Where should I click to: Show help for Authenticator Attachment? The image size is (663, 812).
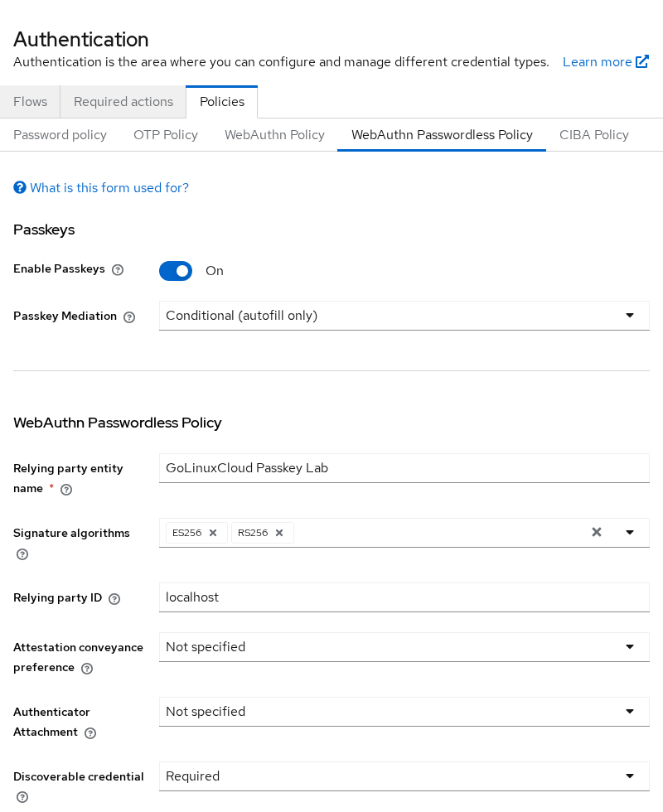[90, 732]
